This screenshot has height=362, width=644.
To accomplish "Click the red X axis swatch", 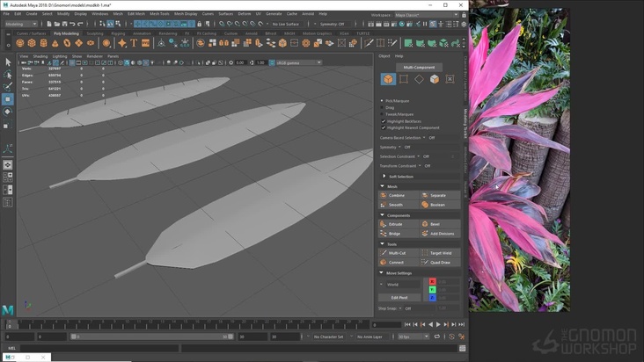I will point(432,281).
